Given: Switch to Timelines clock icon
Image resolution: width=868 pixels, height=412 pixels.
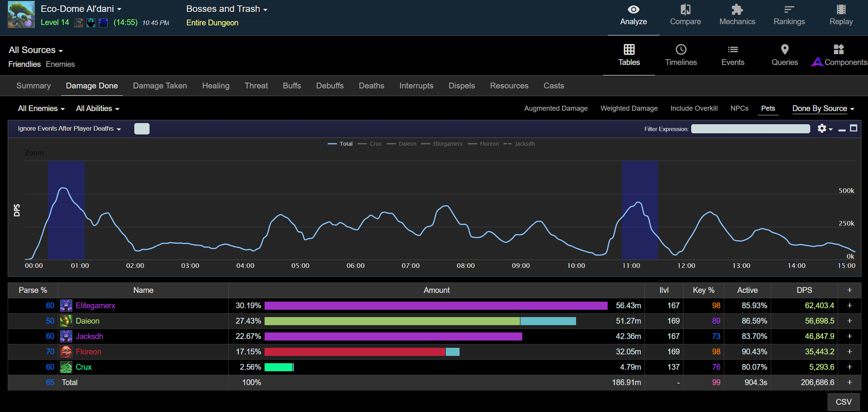Looking at the screenshot, I should [x=681, y=50].
